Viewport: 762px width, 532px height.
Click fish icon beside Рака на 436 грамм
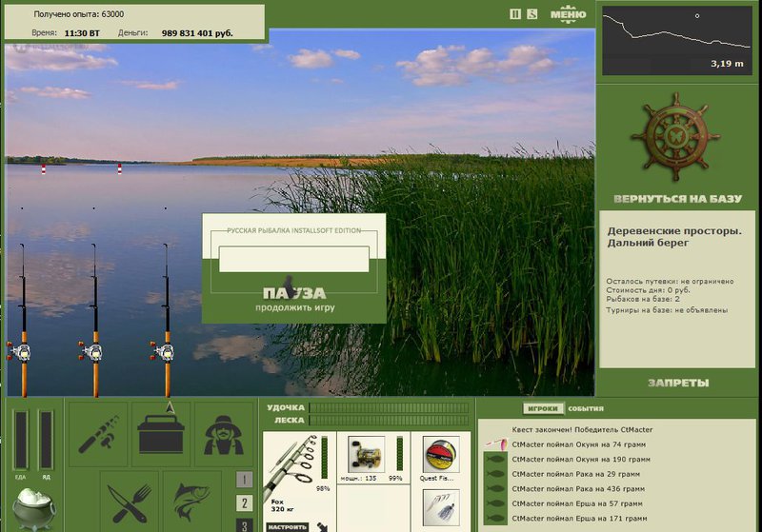(x=495, y=489)
